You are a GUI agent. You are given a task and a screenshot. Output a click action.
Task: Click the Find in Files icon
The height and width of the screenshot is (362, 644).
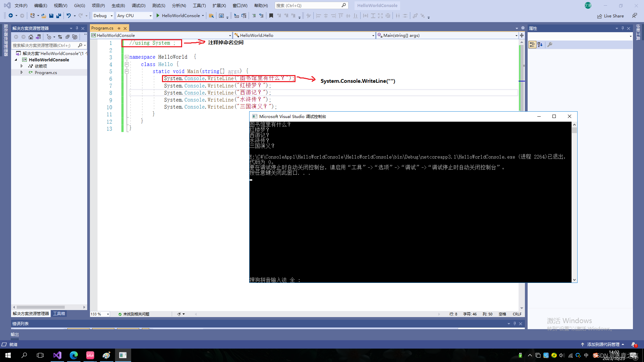tap(211, 16)
